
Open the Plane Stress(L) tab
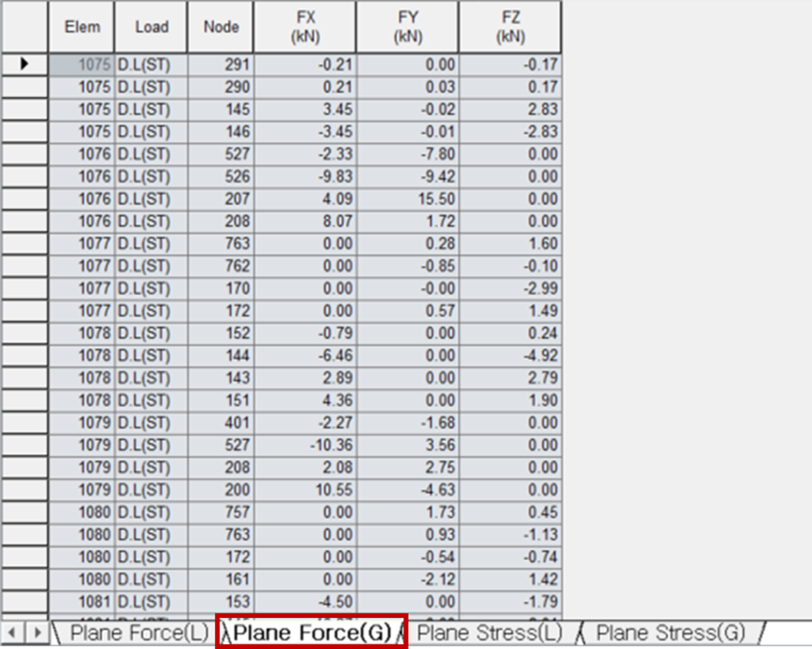tap(489, 632)
